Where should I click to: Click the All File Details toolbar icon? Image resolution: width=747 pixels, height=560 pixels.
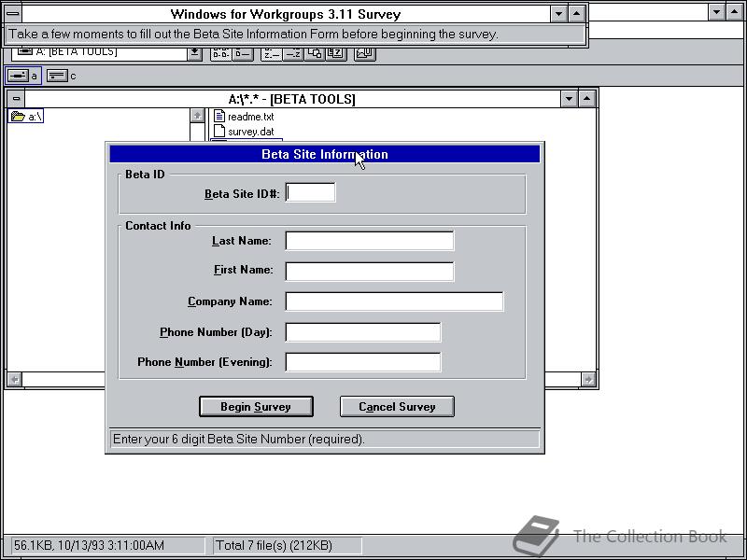click(x=243, y=53)
